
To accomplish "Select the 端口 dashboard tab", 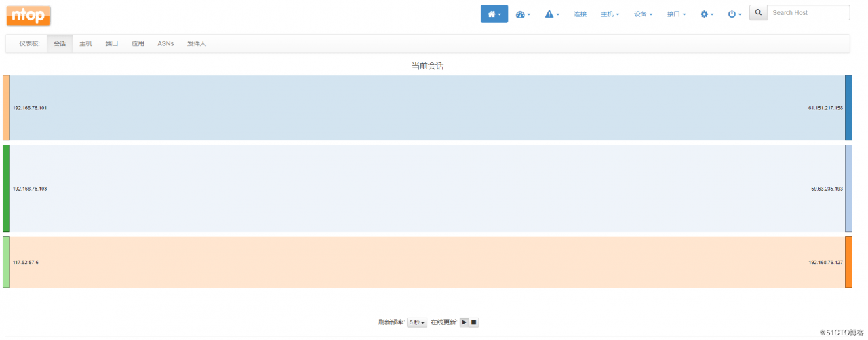I will point(112,43).
